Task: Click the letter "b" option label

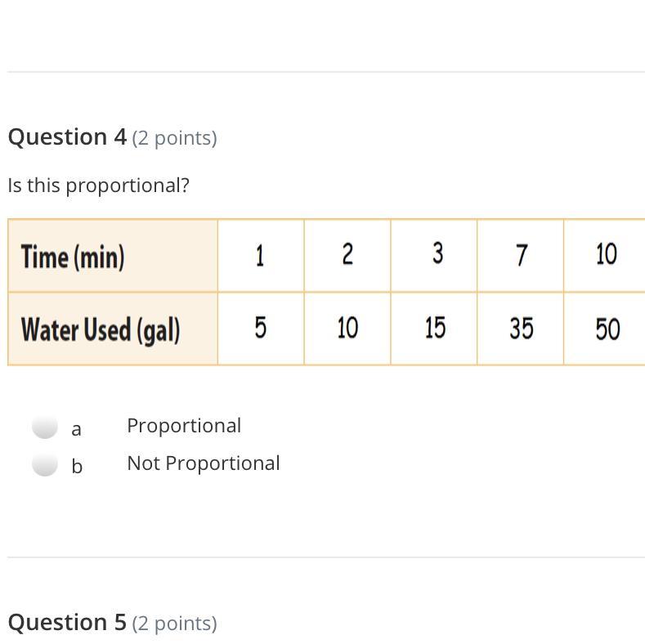Action: tap(77, 466)
